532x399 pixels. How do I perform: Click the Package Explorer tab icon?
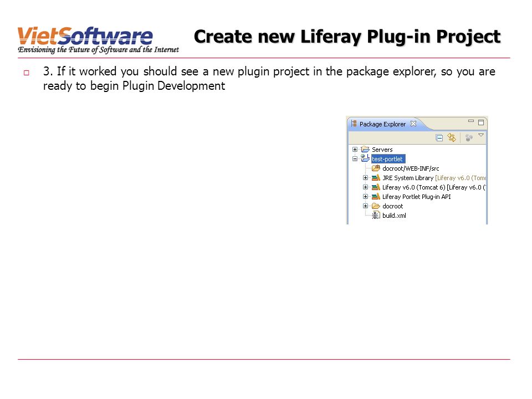354,124
